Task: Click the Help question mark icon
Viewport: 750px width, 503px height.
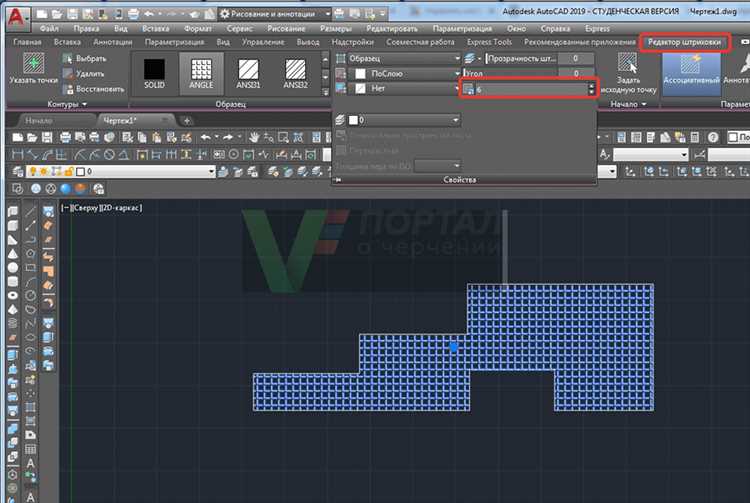Action: pos(713,138)
